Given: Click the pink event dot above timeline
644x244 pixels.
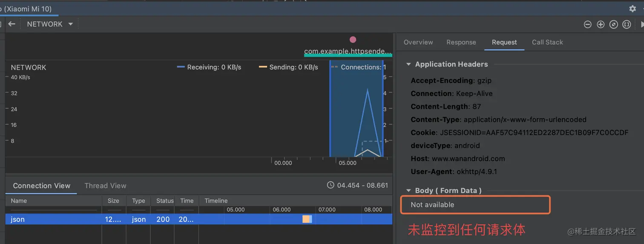Looking at the screenshot, I should click(353, 40).
